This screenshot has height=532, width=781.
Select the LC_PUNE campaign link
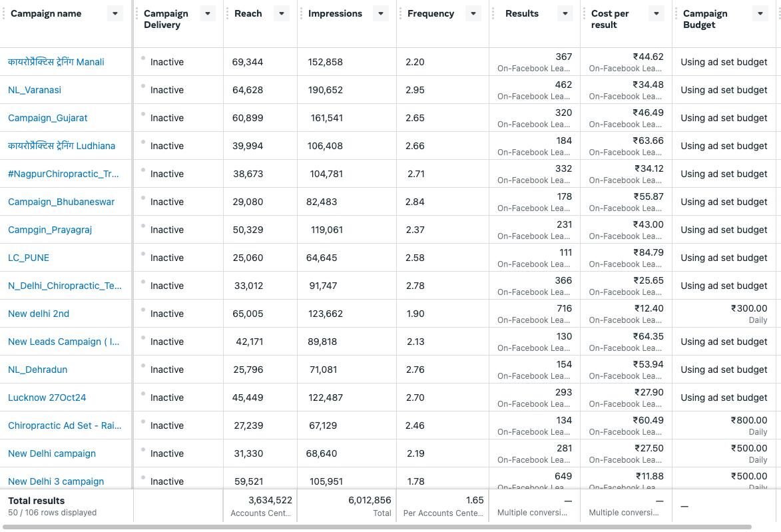(29, 258)
